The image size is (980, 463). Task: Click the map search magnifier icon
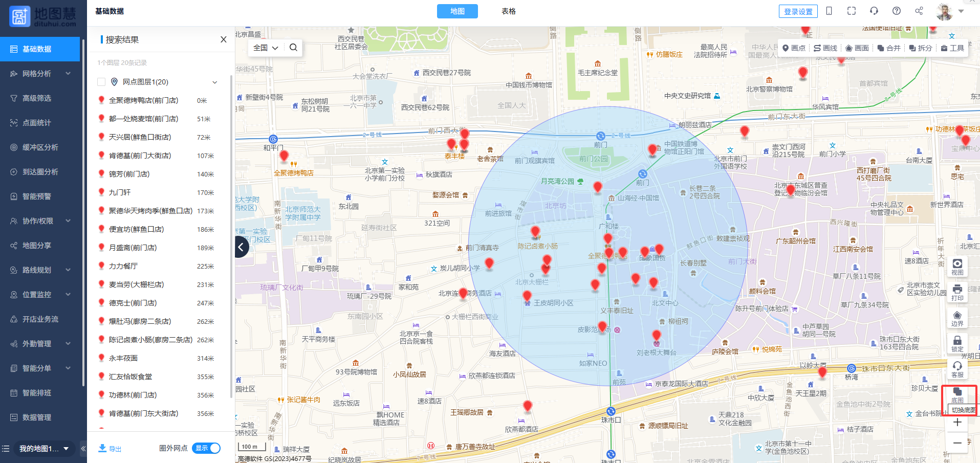coord(293,48)
